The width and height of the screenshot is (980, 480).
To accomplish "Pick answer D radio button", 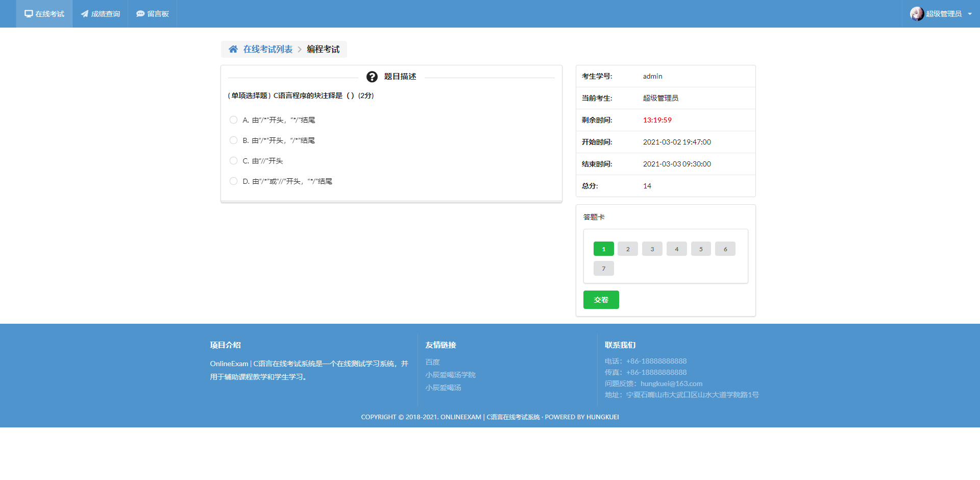I will tap(234, 181).
